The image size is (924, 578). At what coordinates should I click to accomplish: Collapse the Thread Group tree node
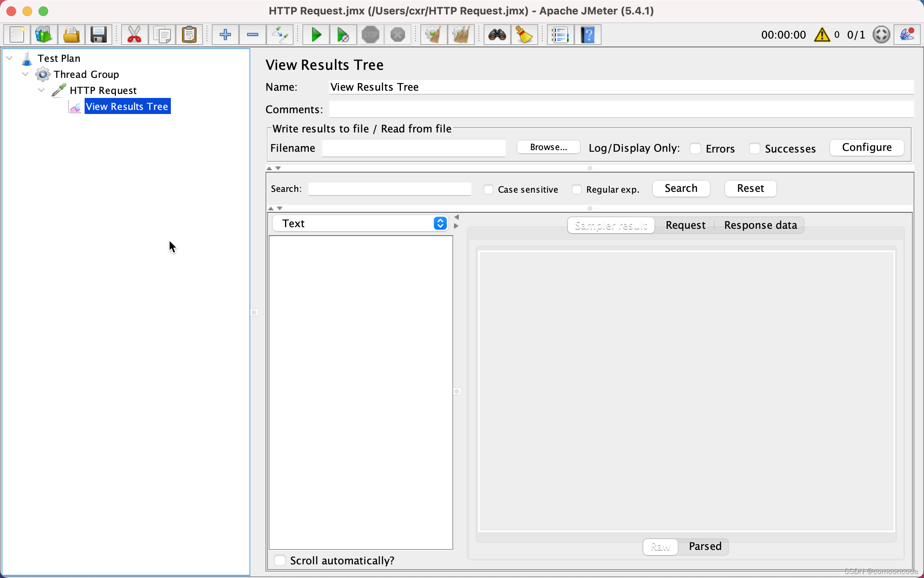(25, 74)
